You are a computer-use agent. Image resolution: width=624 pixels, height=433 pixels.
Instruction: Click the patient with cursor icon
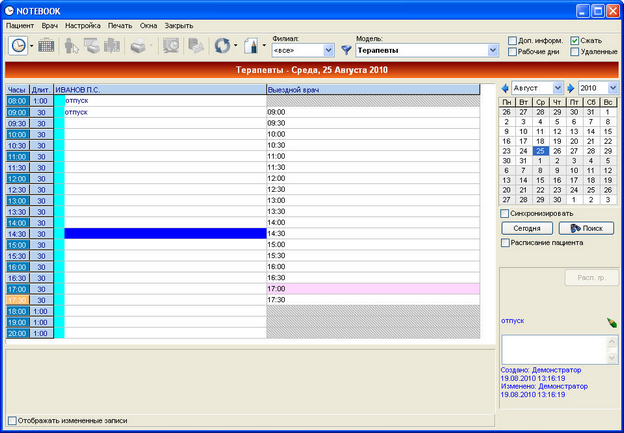[x=72, y=46]
